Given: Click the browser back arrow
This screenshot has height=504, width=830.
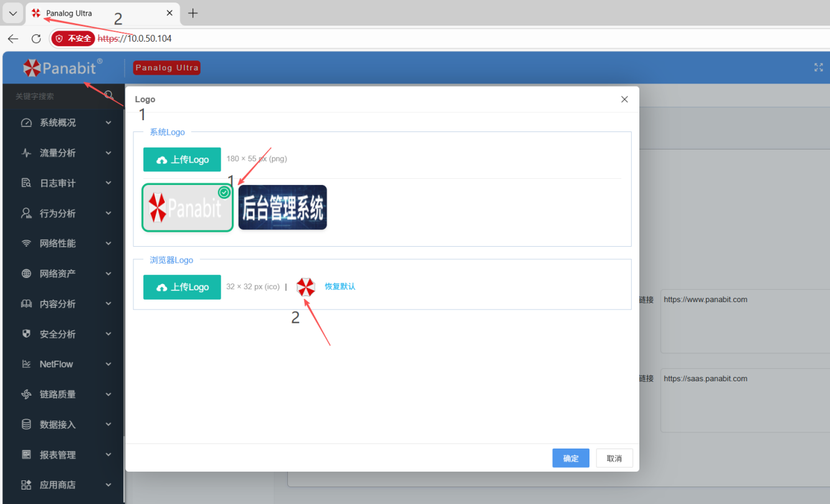Looking at the screenshot, I should (13, 39).
